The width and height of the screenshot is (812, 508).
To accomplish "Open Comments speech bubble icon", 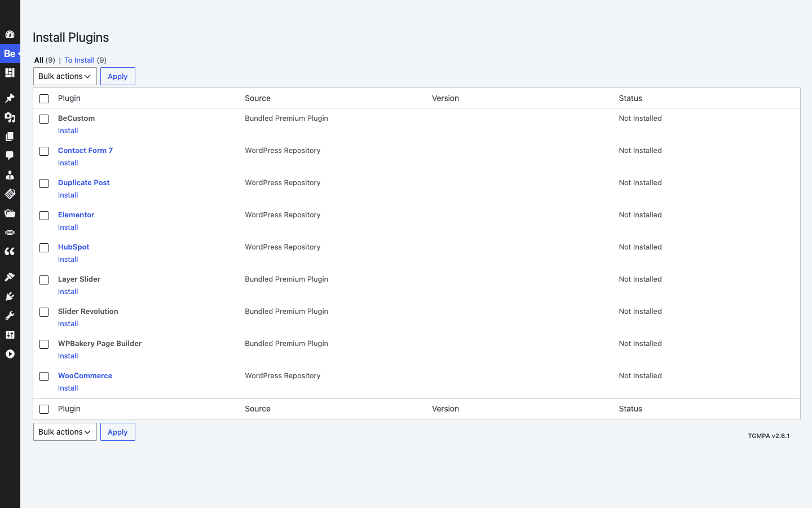I will [10, 156].
